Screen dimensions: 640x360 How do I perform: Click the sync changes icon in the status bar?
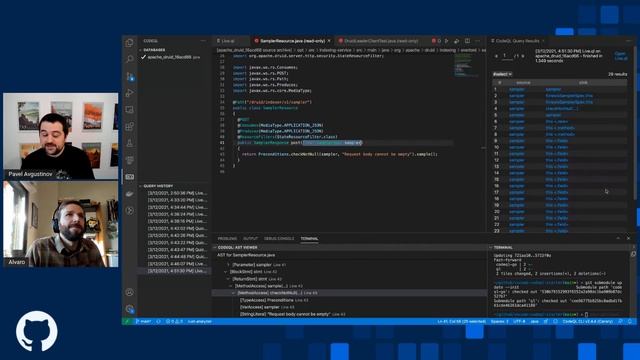coord(158,322)
